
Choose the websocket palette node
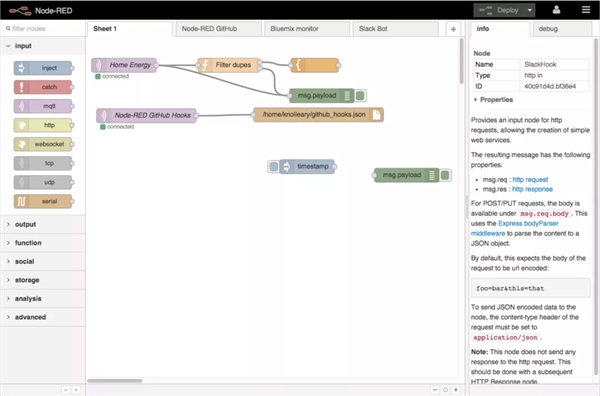click(x=43, y=144)
